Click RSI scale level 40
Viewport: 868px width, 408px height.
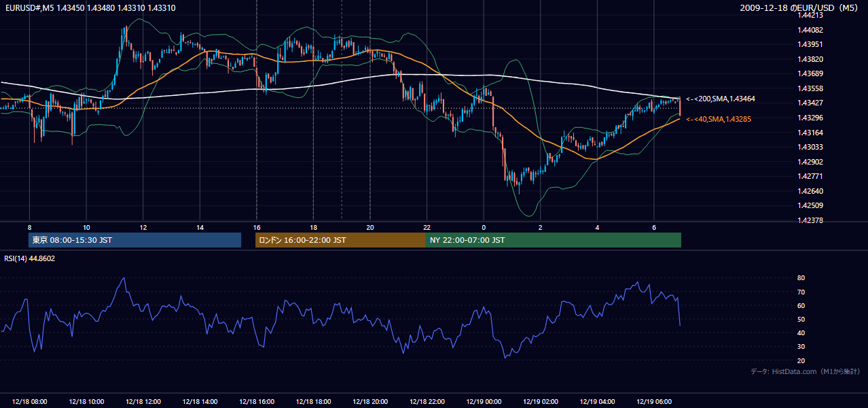pos(801,333)
